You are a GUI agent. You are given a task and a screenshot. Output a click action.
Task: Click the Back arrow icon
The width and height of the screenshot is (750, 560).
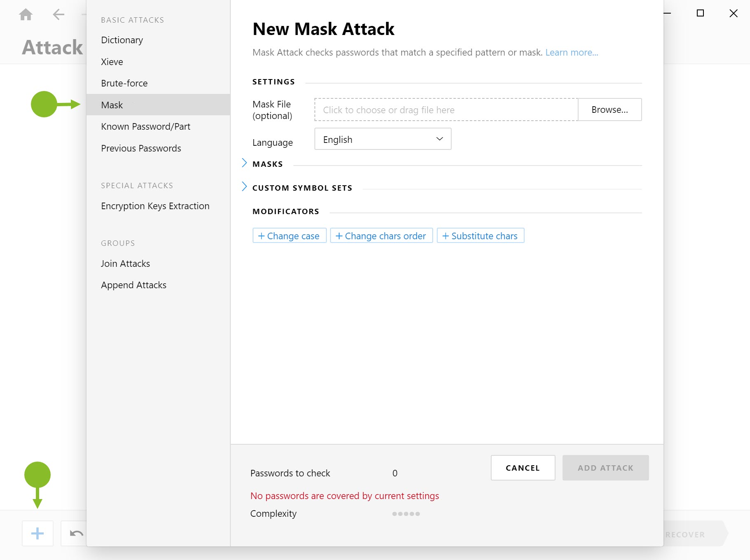coord(58,14)
